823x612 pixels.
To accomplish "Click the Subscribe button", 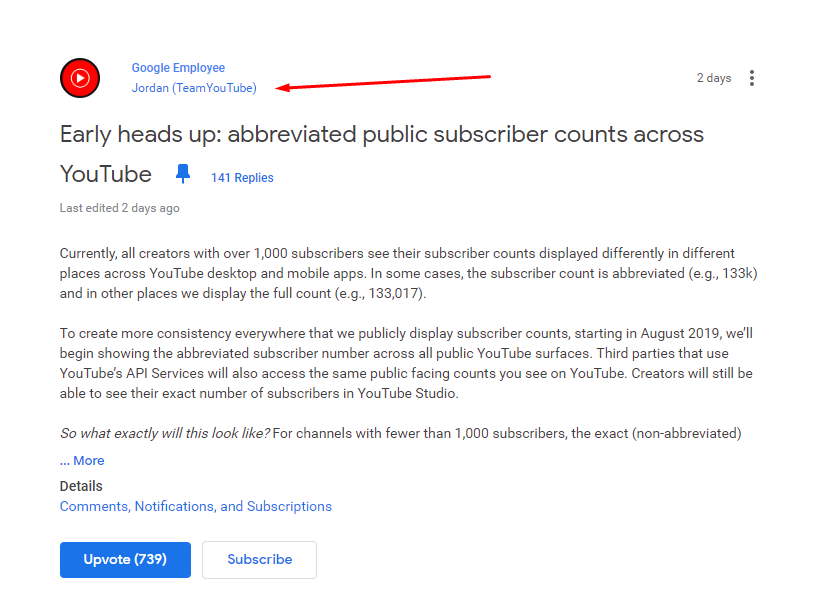I will pyautogui.click(x=259, y=560).
